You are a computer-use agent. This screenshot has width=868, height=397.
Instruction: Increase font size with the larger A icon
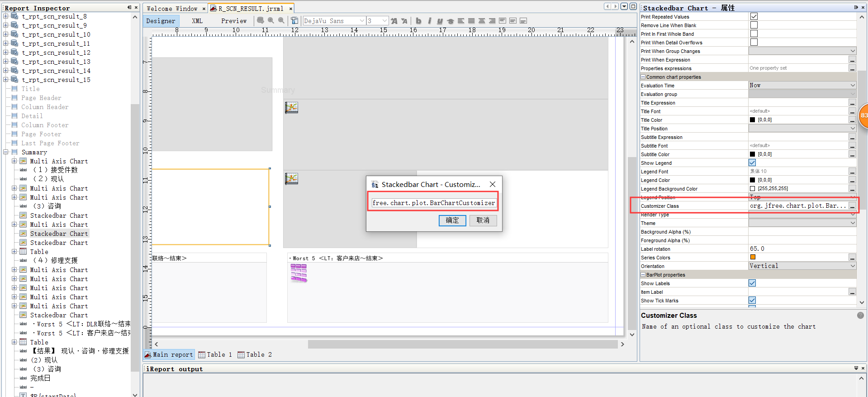(x=394, y=21)
